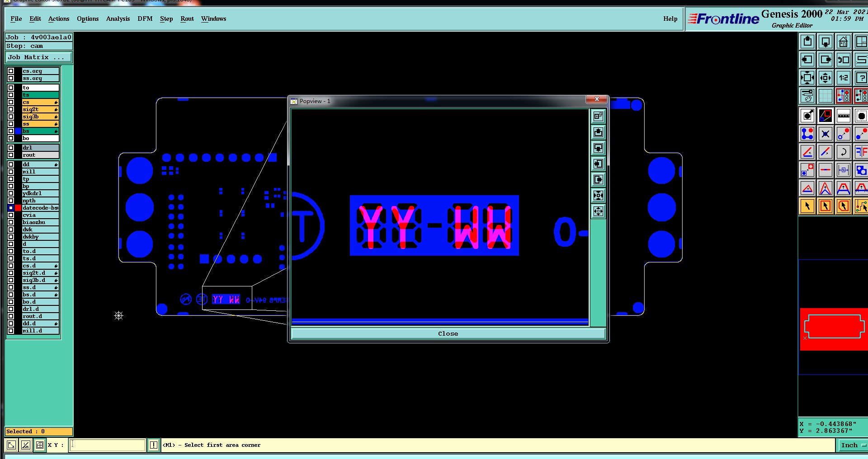The image size is (868, 459).
Task: Zoom in icon in Popview window
Action: tap(598, 196)
